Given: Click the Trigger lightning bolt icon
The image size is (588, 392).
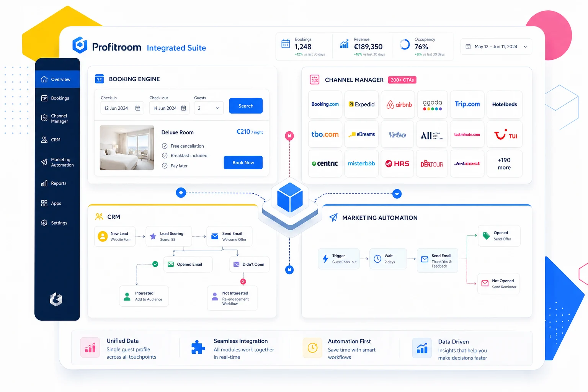Looking at the screenshot, I should coord(325,259).
